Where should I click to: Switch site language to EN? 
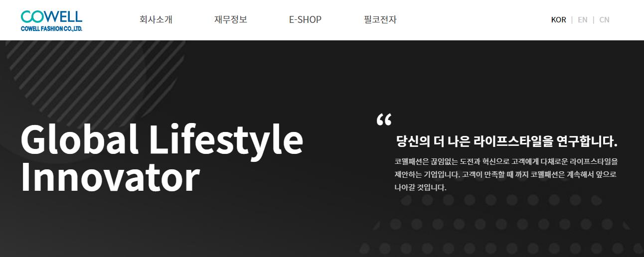click(583, 20)
